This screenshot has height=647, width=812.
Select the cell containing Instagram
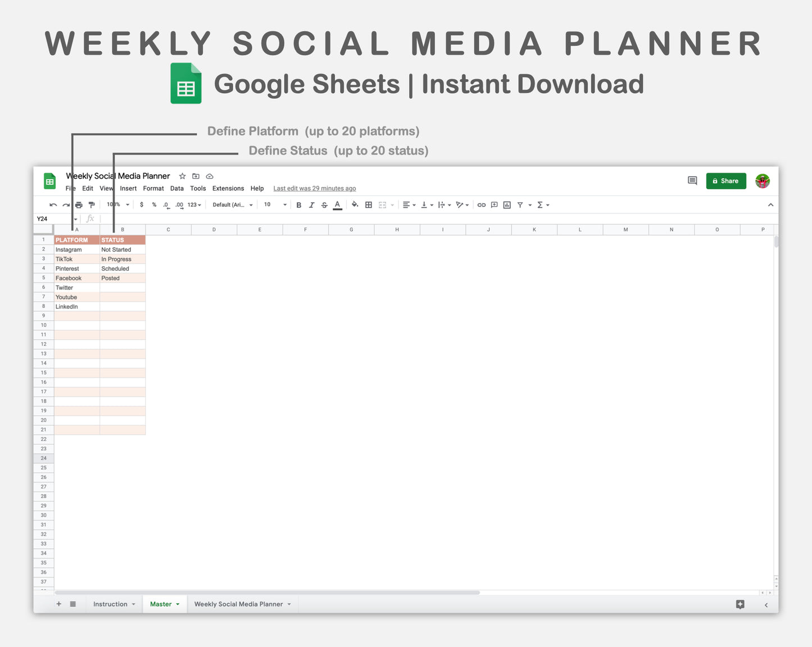(x=69, y=249)
